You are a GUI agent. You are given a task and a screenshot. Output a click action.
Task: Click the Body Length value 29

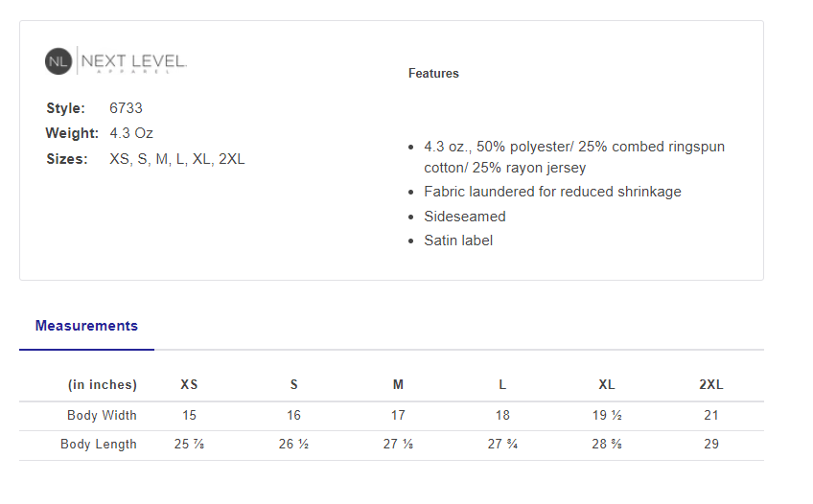coord(710,445)
